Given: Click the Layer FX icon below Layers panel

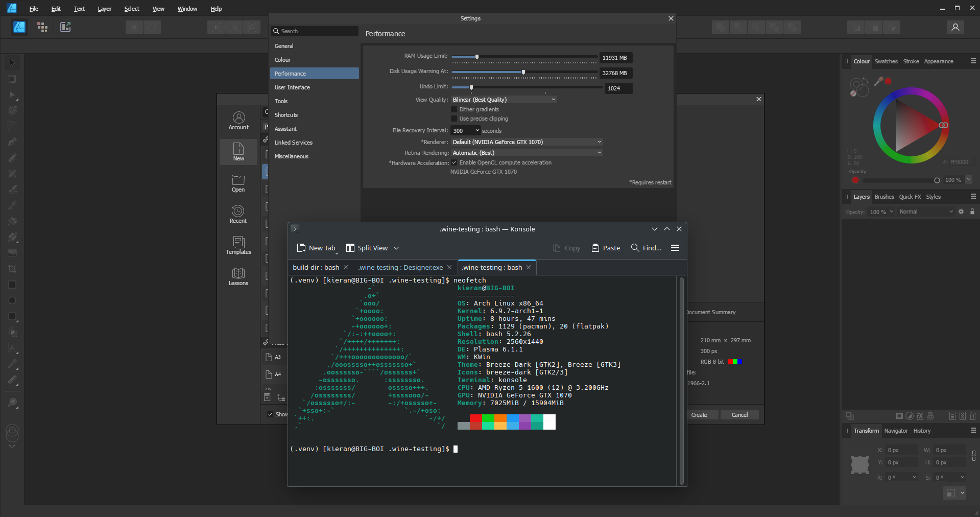Looking at the screenshot, I should click(x=920, y=416).
